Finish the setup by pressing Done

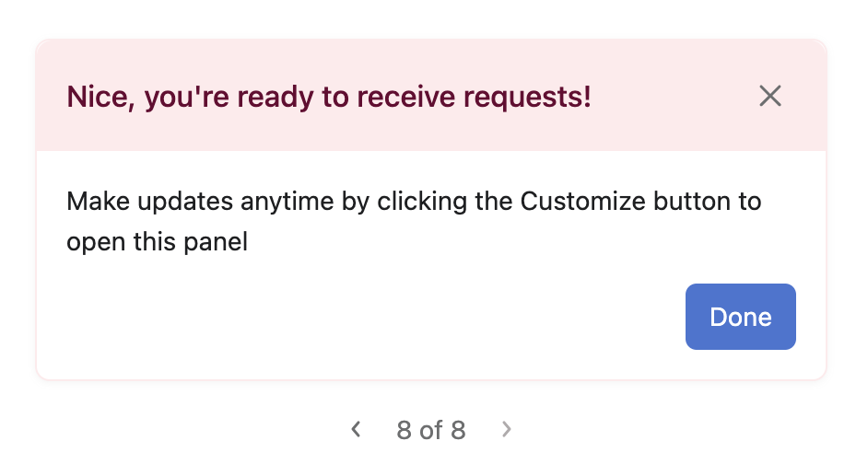point(740,317)
